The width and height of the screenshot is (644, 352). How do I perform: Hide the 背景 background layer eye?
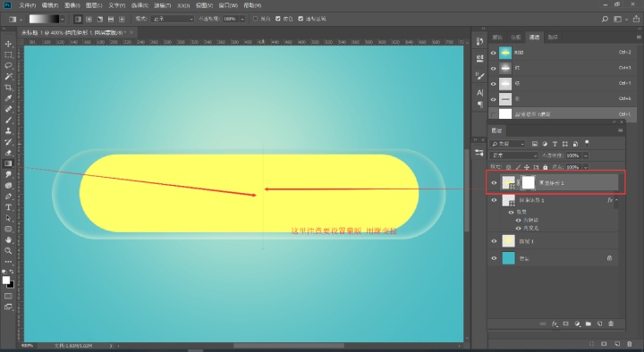(494, 258)
